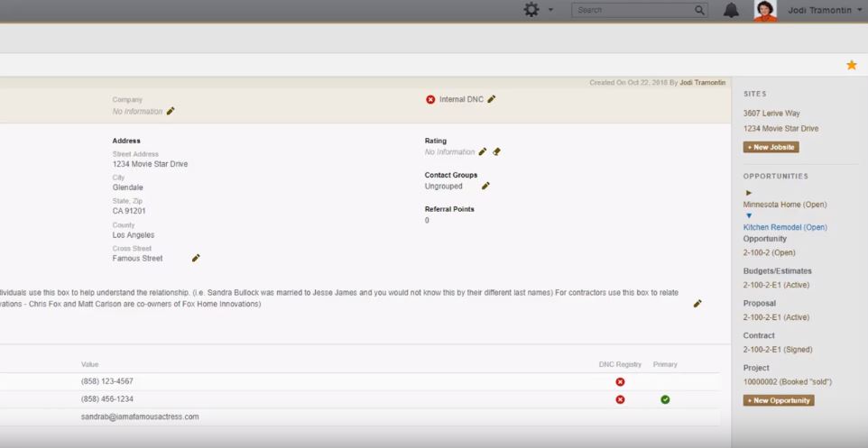Open the Kitchen Remodel (Open) link
The image size is (868, 448).
click(784, 227)
